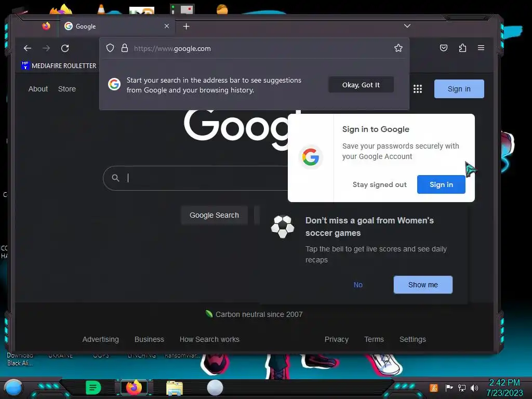Open the Firefox hamburger menu

[x=481, y=48]
